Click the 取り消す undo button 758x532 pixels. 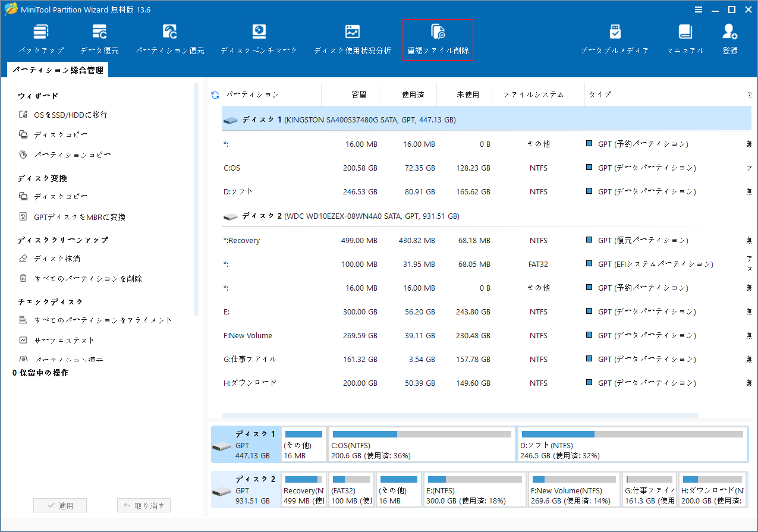point(143,505)
